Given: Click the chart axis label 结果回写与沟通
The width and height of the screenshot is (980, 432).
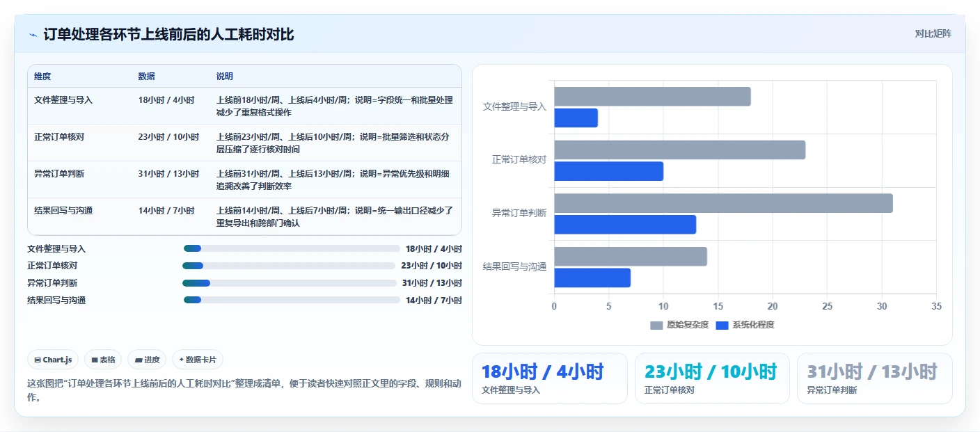Looking at the screenshot, I should [x=514, y=266].
